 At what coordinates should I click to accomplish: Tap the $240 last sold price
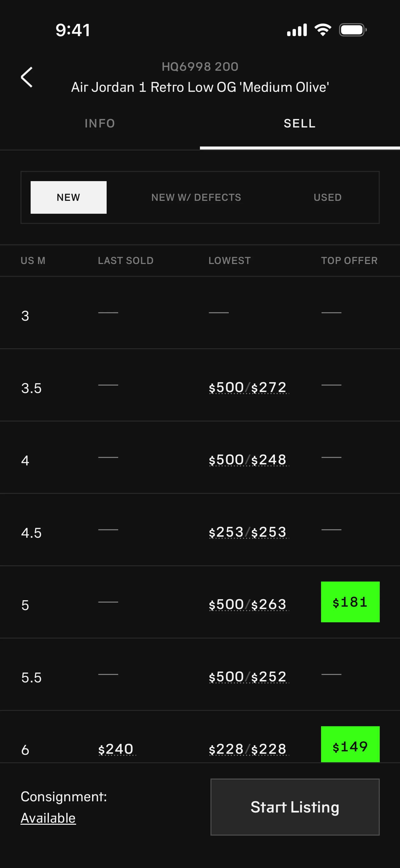[x=116, y=749]
